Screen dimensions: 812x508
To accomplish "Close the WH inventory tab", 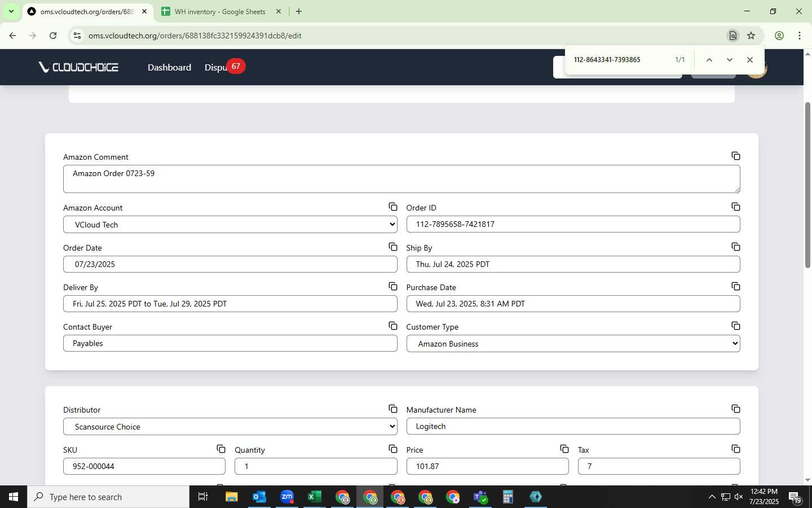I will click(x=279, y=11).
